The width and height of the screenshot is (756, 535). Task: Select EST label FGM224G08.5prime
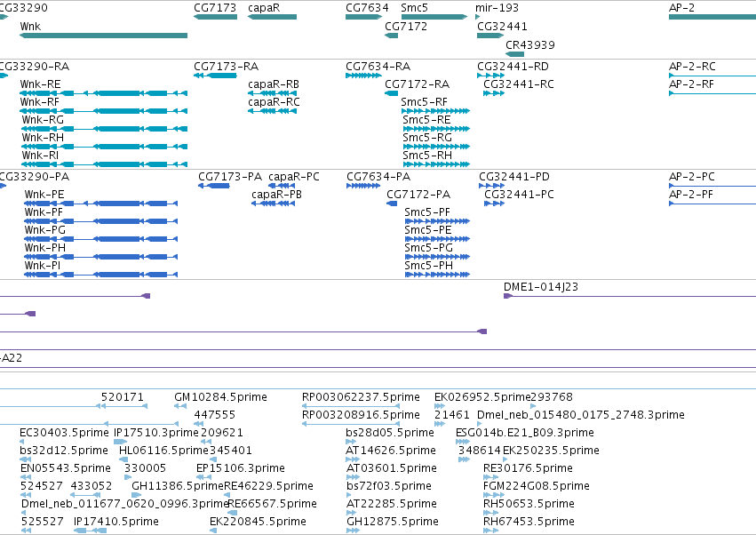coord(537,486)
